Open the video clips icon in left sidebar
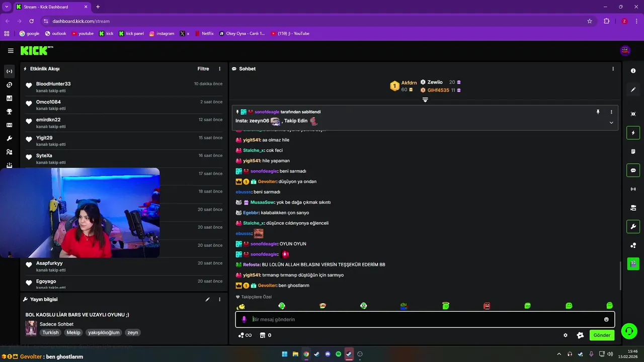Viewport: 644px width, 362px height. tap(9, 125)
